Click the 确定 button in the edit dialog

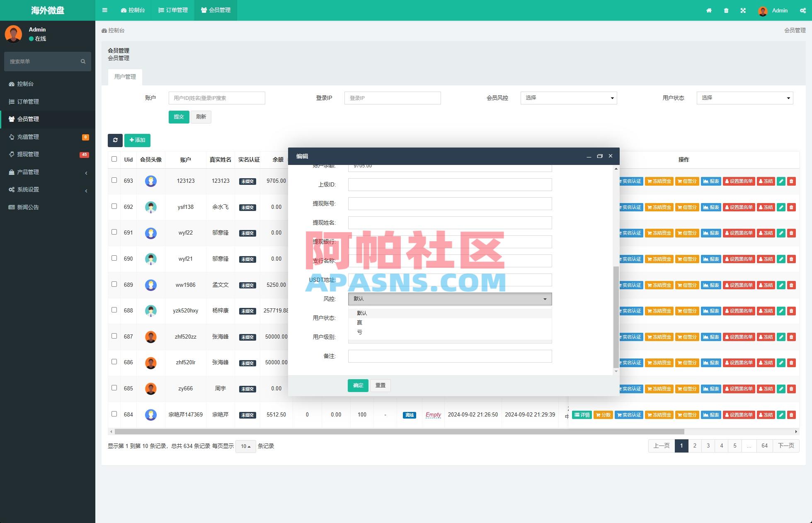(357, 385)
